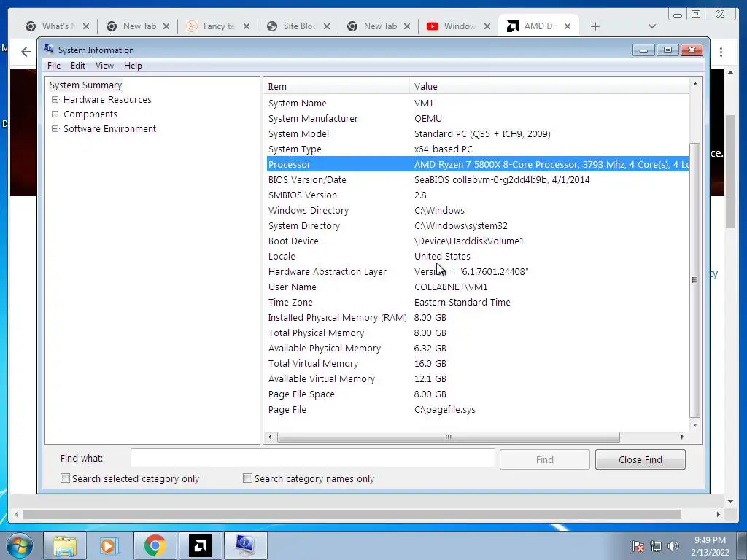The height and width of the screenshot is (560, 747).
Task: Click the "Find what" text field
Action: point(312,458)
